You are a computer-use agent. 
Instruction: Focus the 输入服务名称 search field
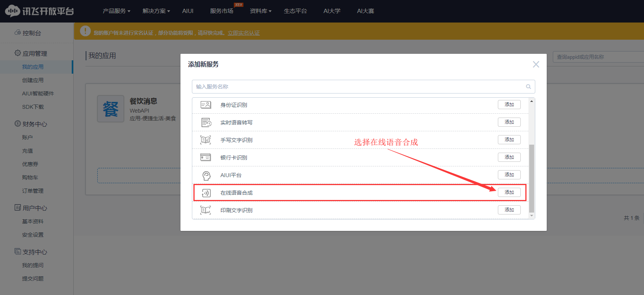point(359,87)
